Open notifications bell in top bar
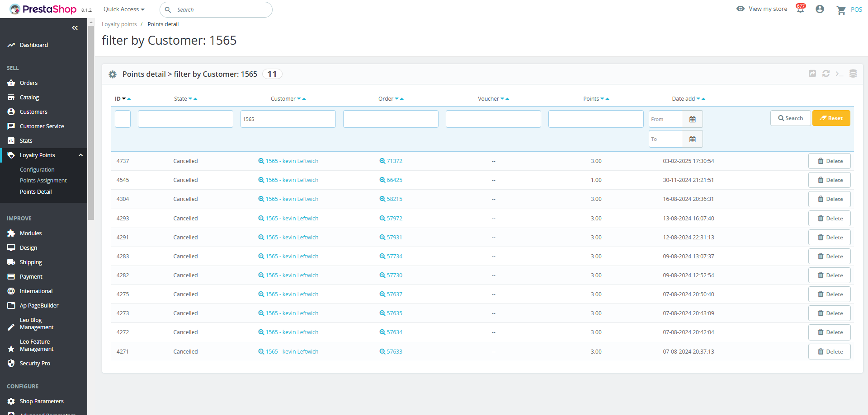The height and width of the screenshot is (415, 868). 800,9
